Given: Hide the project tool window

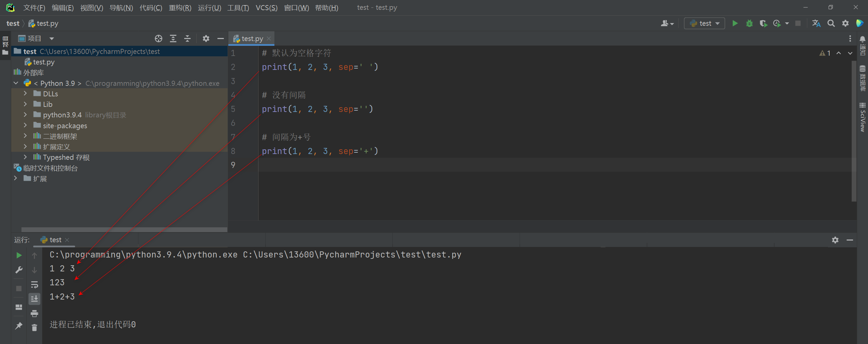Looking at the screenshot, I should coord(220,39).
